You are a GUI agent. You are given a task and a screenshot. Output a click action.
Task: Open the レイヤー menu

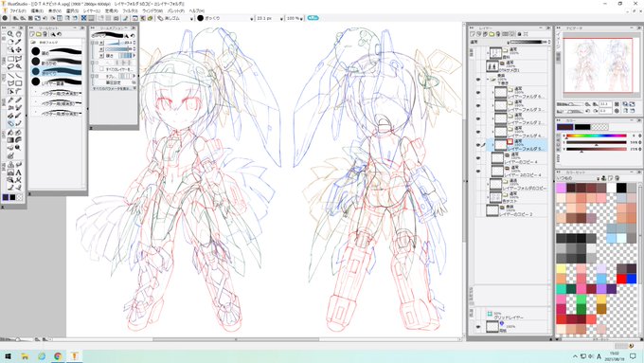(91, 10)
